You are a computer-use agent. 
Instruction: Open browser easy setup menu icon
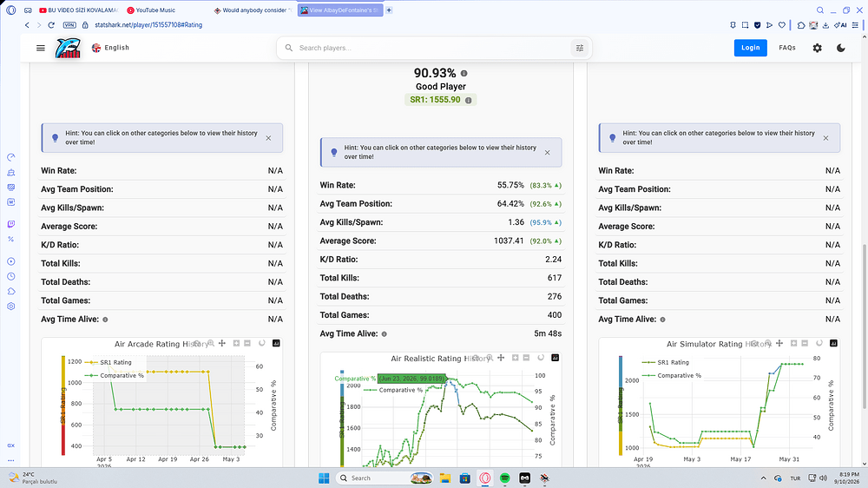(x=855, y=25)
